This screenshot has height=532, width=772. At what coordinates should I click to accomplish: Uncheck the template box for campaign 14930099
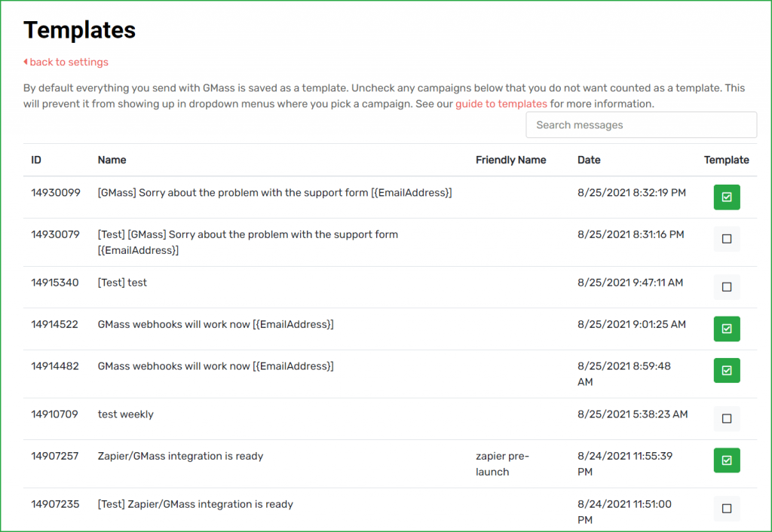[726, 197]
